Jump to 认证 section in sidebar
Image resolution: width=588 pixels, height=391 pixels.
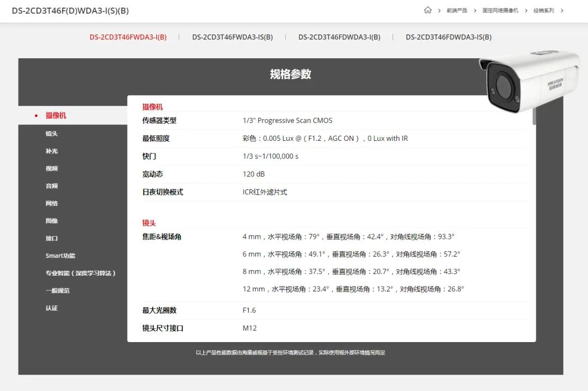click(52, 308)
